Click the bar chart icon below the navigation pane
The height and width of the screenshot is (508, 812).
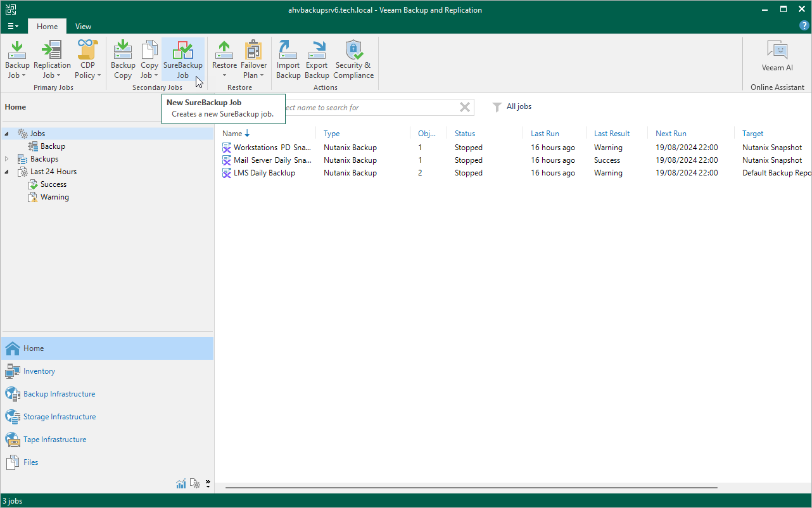coord(181,484)
